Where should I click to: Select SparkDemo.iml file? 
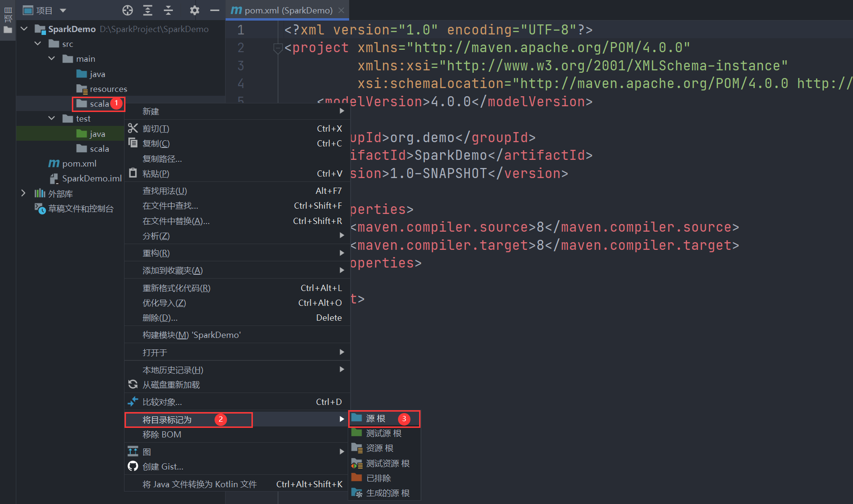[85, 178]
